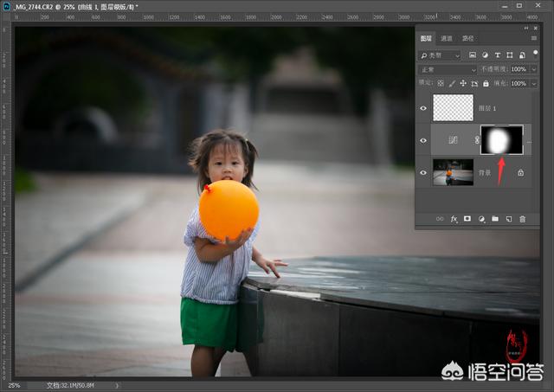This screenshot has width=554, height=392.
Task: Click the vertical ruler on left
Action: 4,202
